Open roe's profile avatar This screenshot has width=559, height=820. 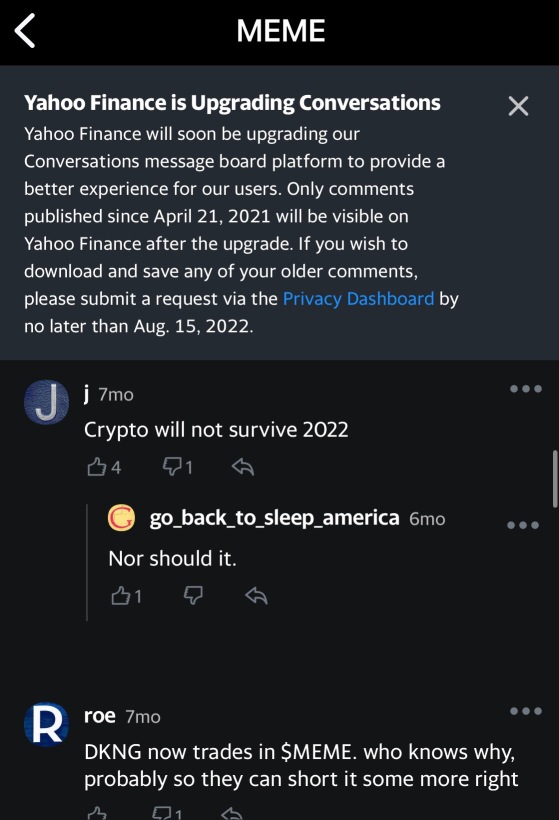coord(47,724)
